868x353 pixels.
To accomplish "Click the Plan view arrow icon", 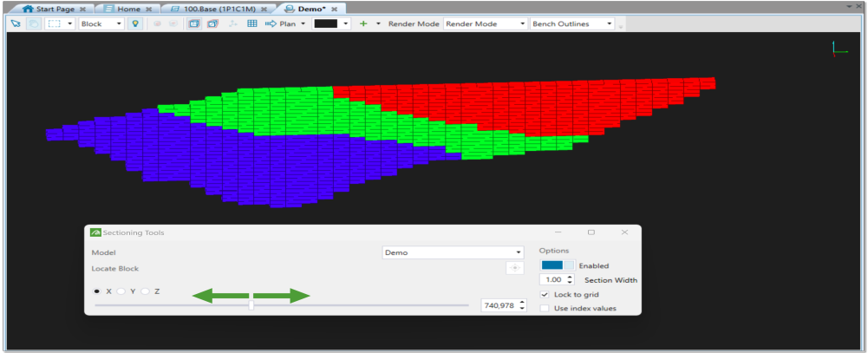I will point(271,24).
